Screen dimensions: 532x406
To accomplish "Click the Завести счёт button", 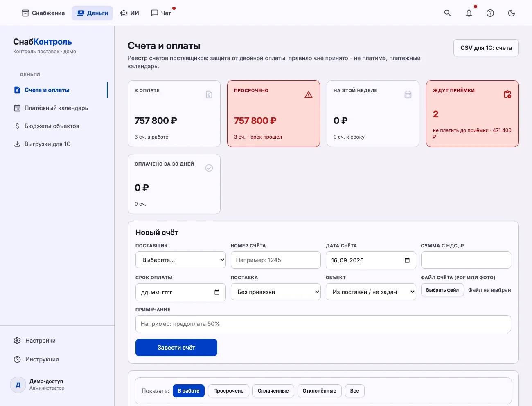I will click(176, 348).
